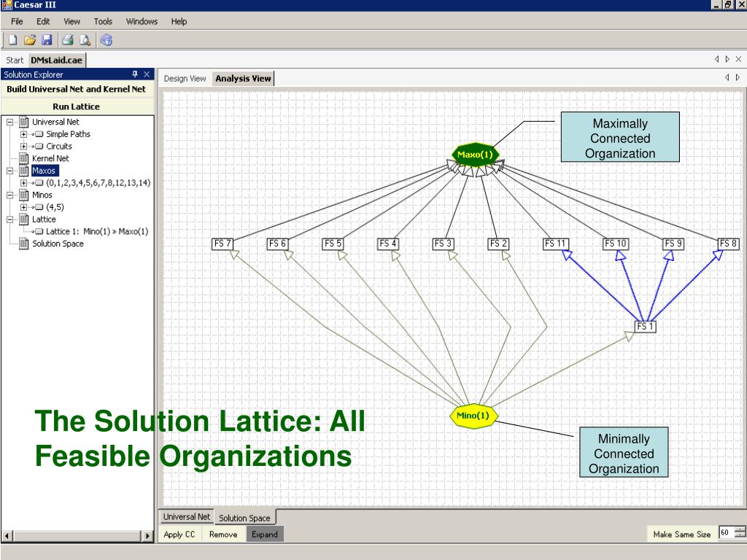747x560 pixels.
Task: Collapse the Lattice tree node
Action: pos(9,219)
